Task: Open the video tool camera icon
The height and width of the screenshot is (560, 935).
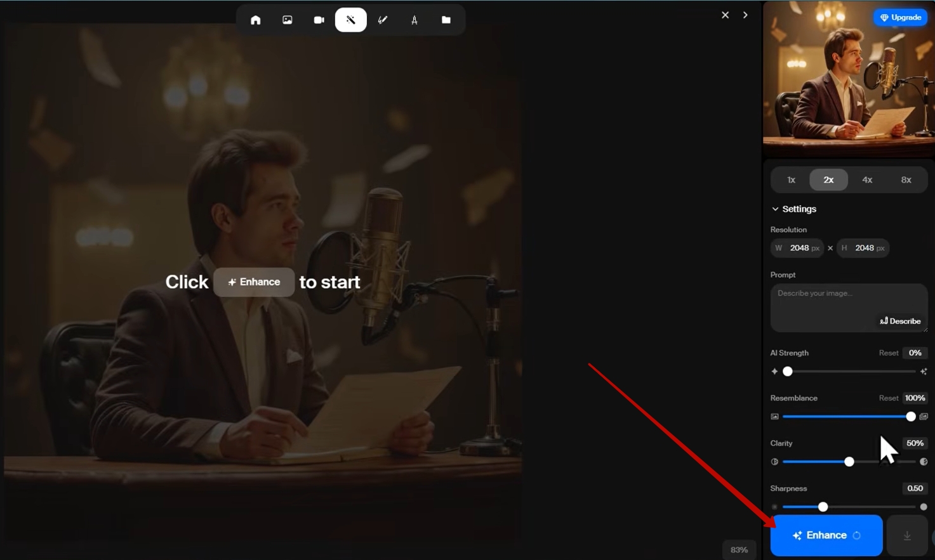Action: click(x=319, y=20)
